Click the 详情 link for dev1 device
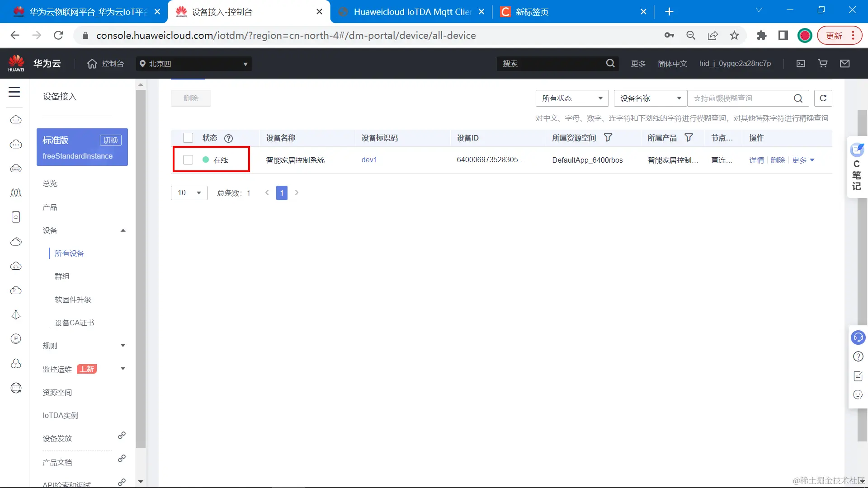 coord(756,160)
